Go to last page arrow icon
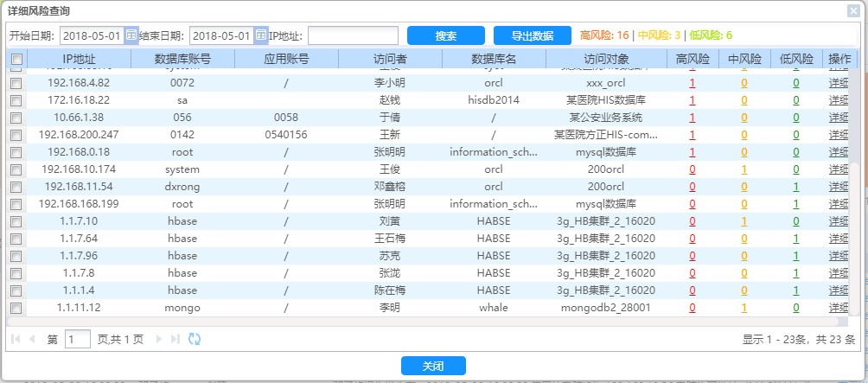 [176, 340]
